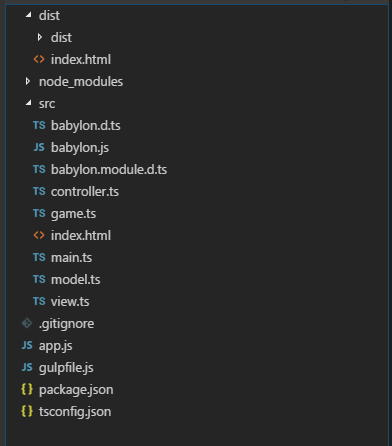Screen dimensions: 392x446
Task: Expand the nested dist subfolder arrow
Action: [x=40, y=37]
